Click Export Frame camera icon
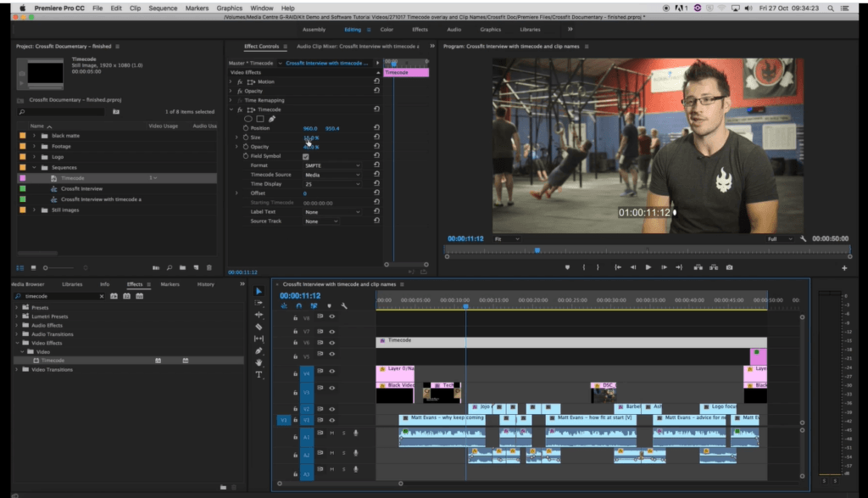 click(x=730, y=267)
